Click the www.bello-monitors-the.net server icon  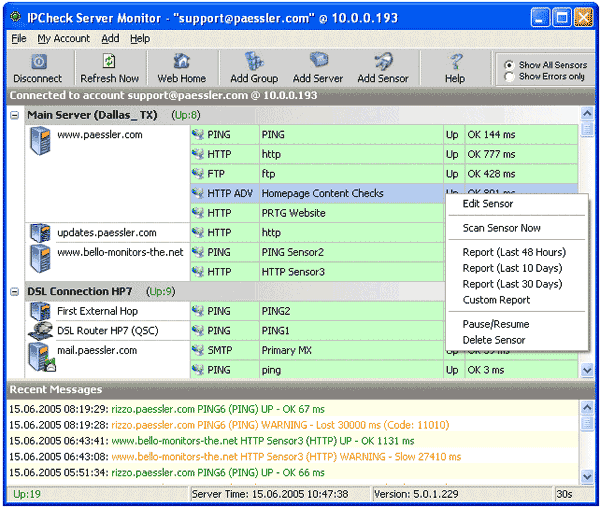(x=40, y=259)
